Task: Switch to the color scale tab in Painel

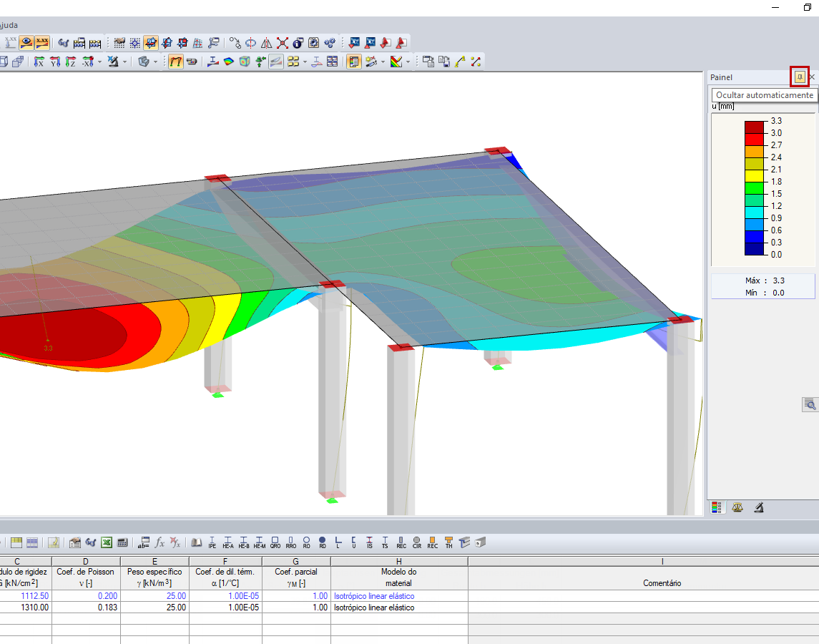Action: click(x=717, y=507)
